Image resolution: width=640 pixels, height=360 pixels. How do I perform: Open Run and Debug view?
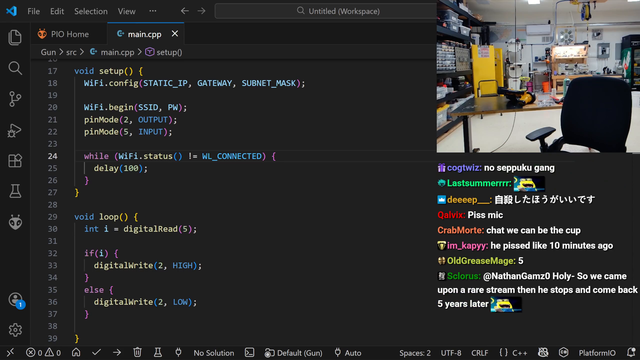(x=15, y=130)
